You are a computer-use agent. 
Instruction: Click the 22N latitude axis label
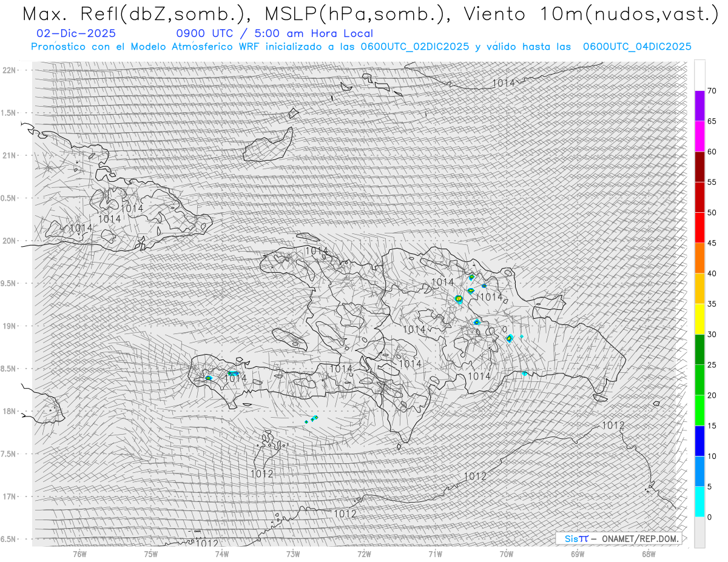(10, 70)
